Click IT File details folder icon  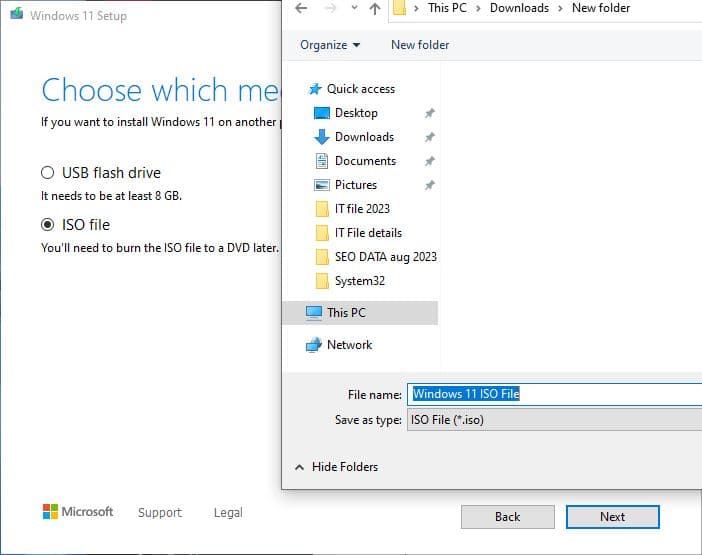[x=322, y=233]
